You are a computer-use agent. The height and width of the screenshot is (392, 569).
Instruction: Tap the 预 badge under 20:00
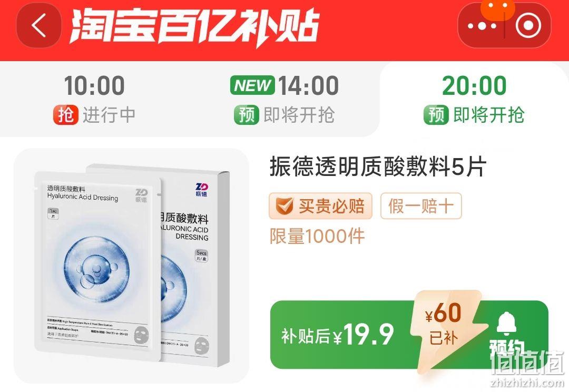tap(436, 115)
